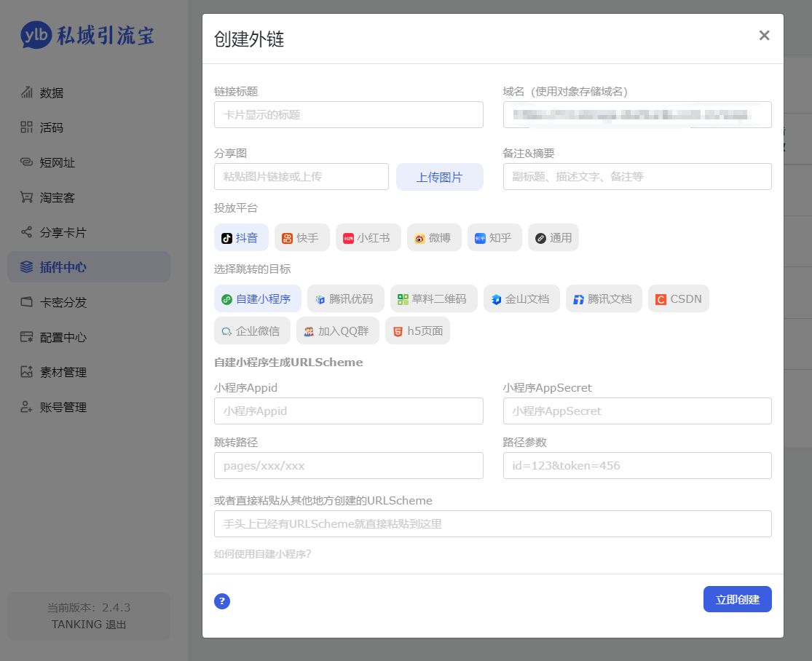Select 企业微信 as the jump target

tap(251, 330)
